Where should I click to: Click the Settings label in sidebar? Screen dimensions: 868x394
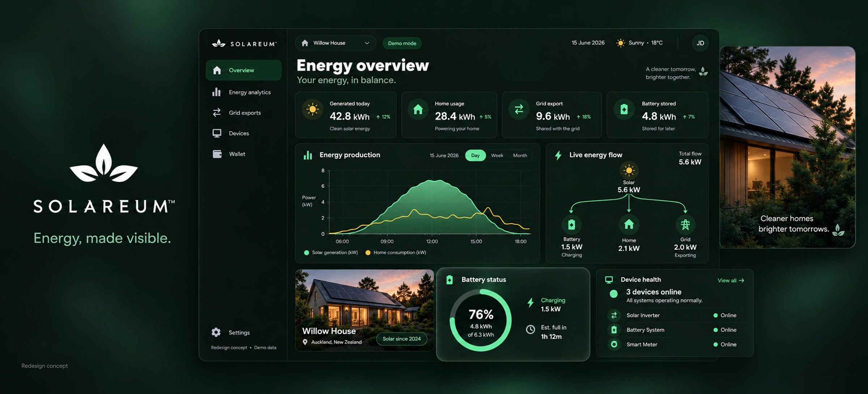(239, 333)
